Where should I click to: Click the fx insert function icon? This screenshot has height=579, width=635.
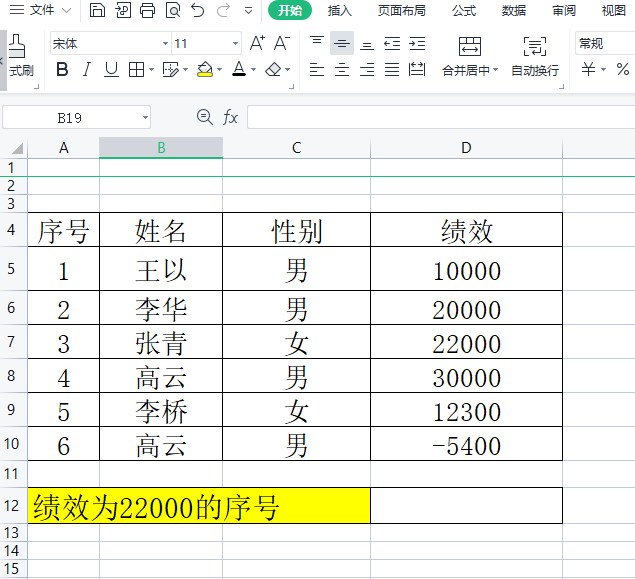tap(230, 117)
